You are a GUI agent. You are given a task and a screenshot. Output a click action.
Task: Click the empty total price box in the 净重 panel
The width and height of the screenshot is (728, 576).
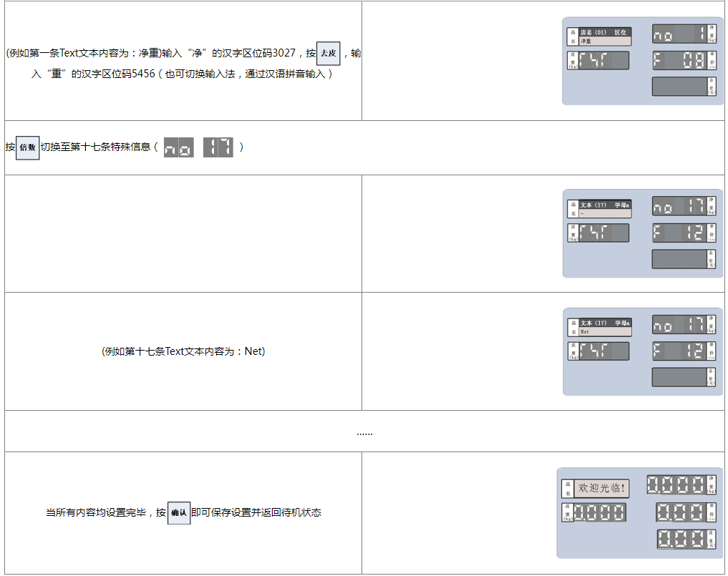point(679,87)
